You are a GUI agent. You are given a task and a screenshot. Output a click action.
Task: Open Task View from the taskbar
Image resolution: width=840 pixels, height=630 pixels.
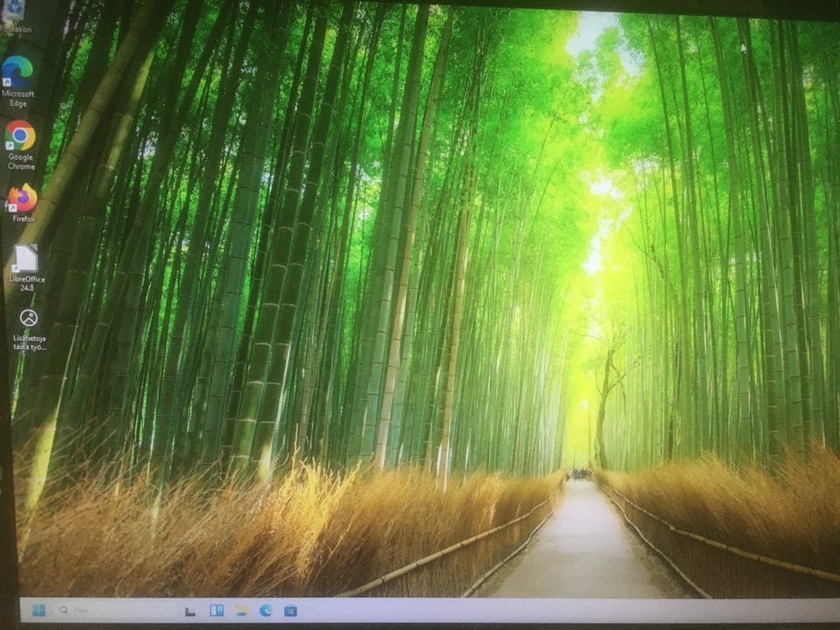[190, 611]
